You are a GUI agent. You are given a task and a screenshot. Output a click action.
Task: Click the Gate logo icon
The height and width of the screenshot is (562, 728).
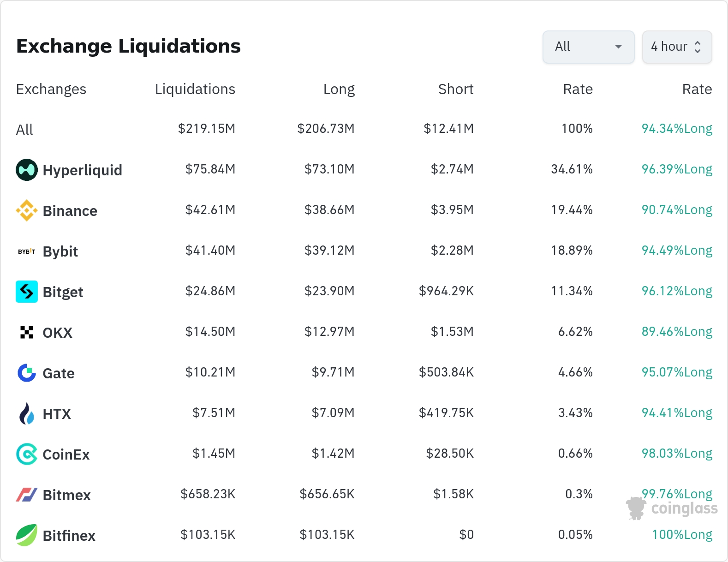(27, 373)
